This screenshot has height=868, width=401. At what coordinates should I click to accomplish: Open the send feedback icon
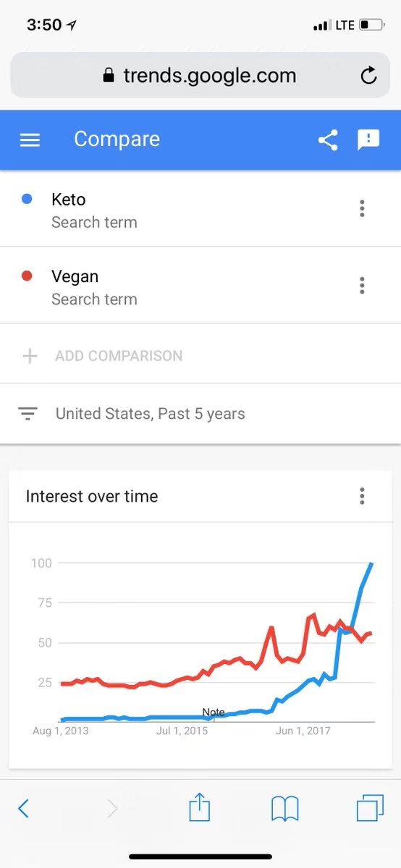pyautogui.click(x=368, y=140)
